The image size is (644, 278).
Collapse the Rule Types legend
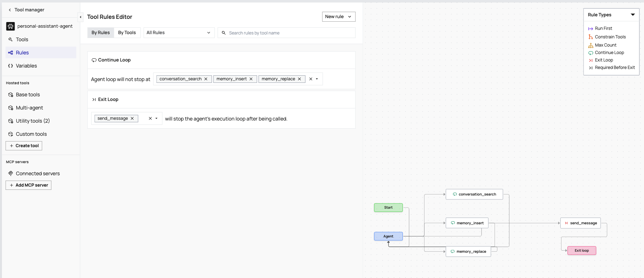point(633,15)
